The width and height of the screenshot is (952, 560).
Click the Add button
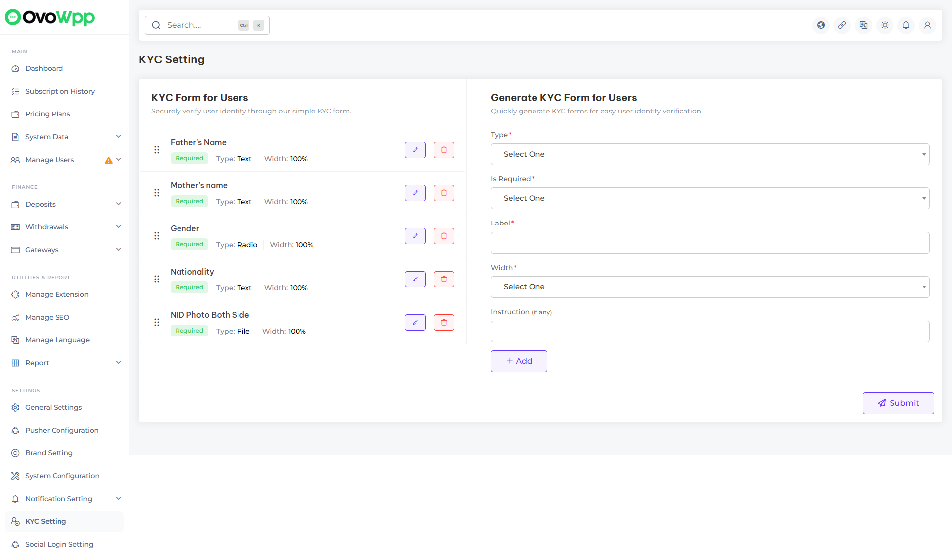(x=519, y=361)
